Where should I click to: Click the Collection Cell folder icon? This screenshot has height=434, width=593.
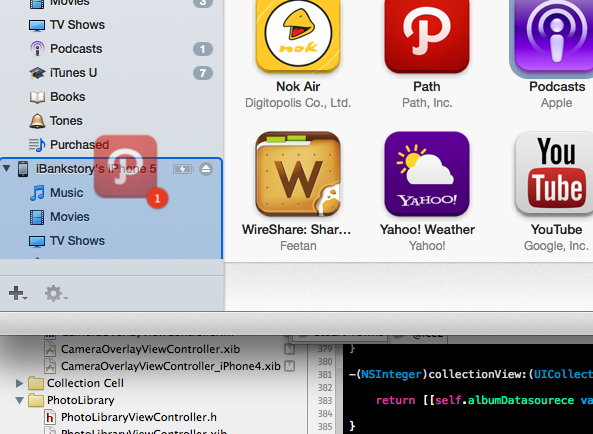point(36,383)
